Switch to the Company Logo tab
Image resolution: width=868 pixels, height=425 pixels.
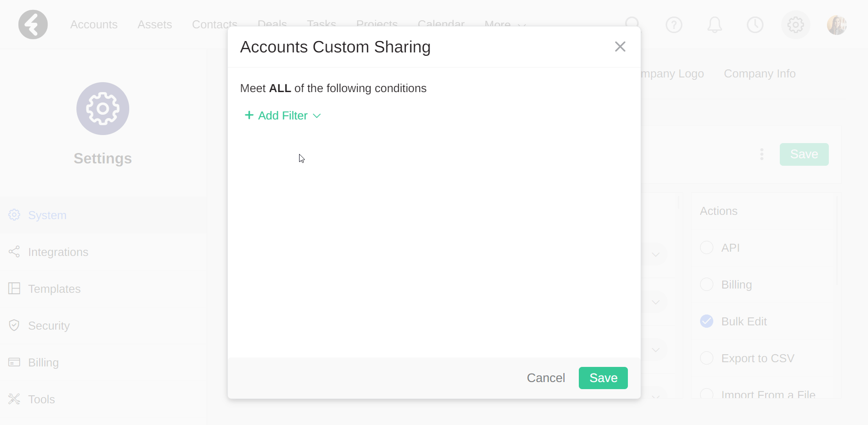pyautogui.click(x=672, y=74)
